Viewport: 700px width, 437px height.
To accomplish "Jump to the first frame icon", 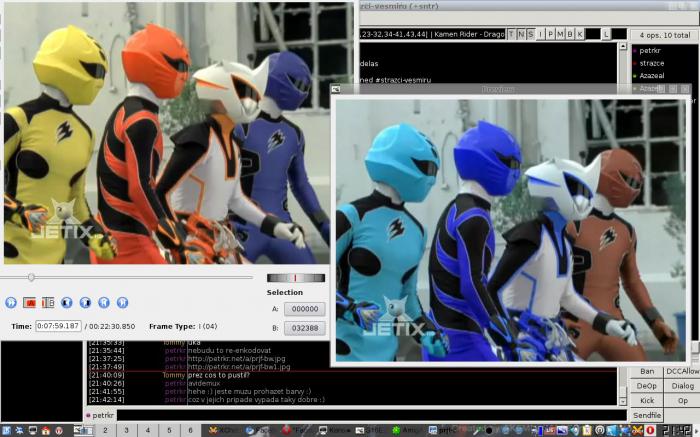I will click(x=104, y=303).
